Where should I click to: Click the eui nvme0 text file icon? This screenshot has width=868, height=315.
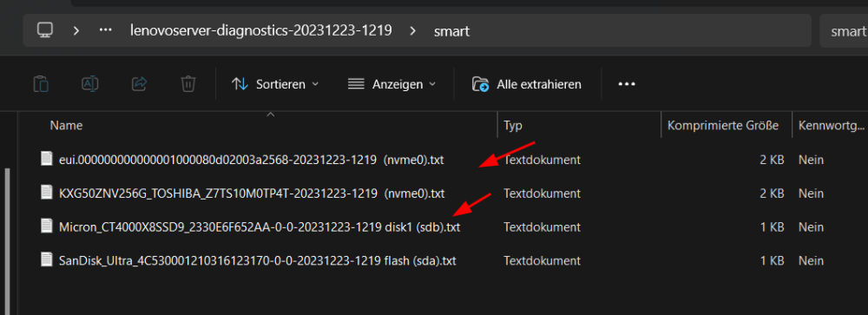pyautogui.click(x=48, y=160)
